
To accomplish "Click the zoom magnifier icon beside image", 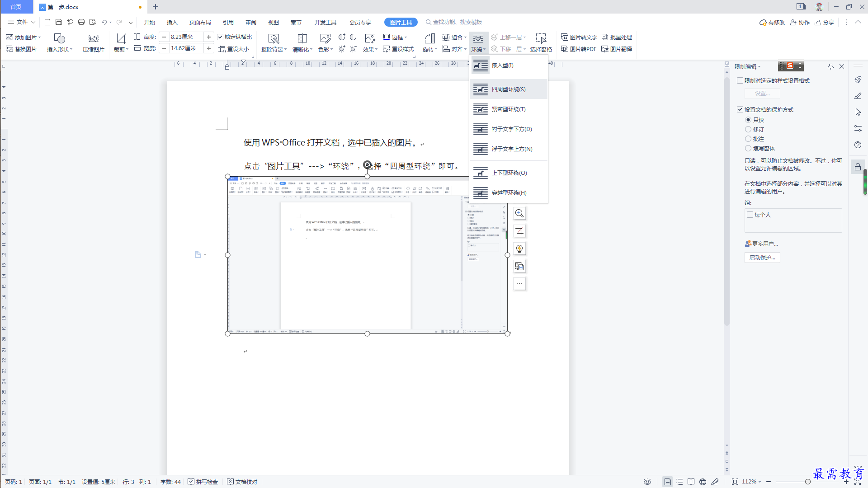I will pyautogui.click(x=519, y=213).
